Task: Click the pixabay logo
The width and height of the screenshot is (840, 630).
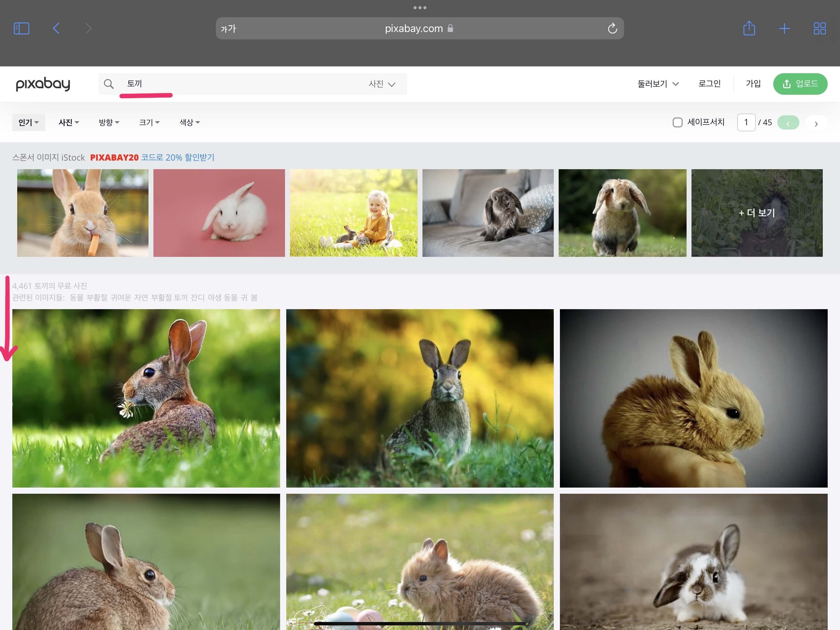Action: (x=43, y=84)
